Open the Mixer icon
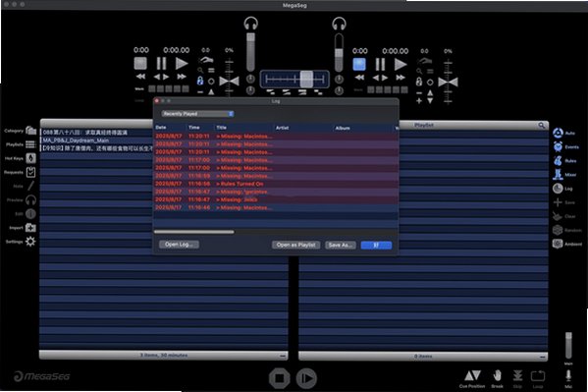The width and height of the screenshot is (588, 392). tap(558, 175)
